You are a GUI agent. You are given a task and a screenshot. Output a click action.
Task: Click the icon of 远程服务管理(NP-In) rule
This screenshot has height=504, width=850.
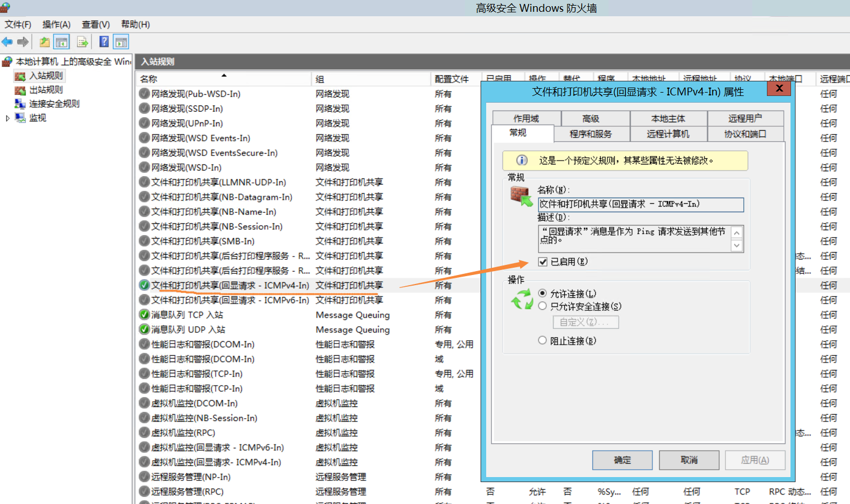tap(144, 477)
